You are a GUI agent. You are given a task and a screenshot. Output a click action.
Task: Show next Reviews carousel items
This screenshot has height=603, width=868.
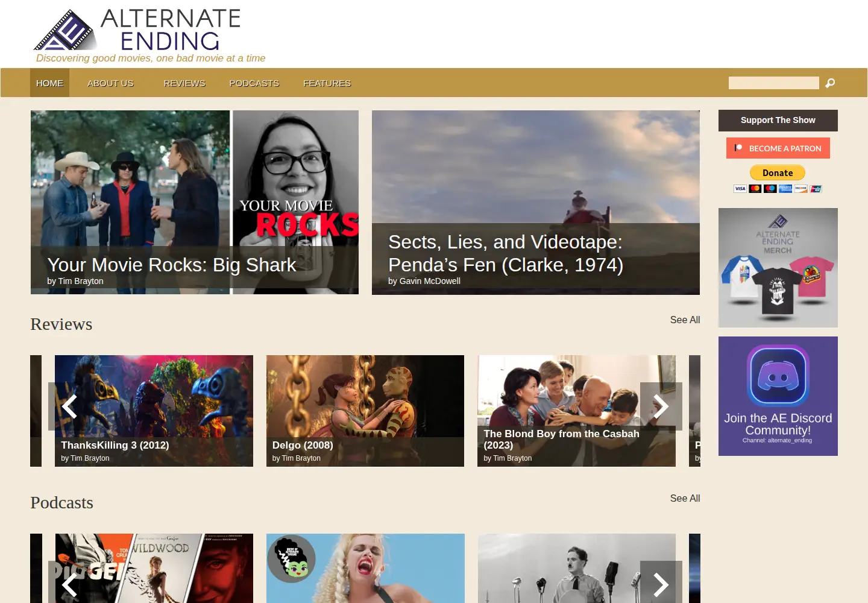coord(661,406)
